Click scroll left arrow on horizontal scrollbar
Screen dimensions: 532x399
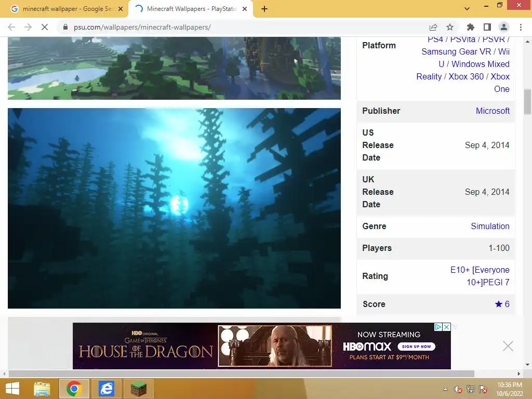[4, 374]
